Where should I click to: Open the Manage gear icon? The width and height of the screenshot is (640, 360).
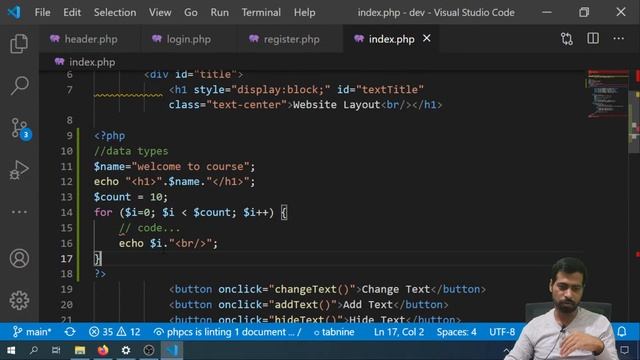pos(19,300)
